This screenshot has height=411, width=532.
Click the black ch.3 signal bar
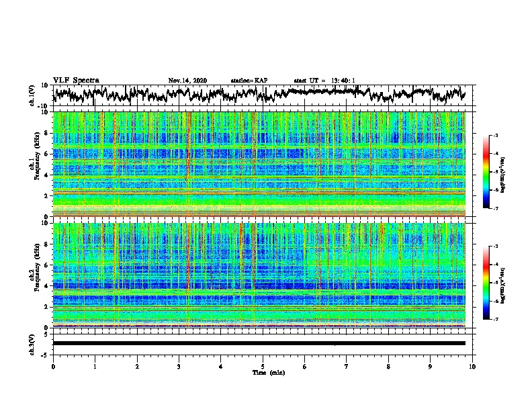(x=259, y=343)
